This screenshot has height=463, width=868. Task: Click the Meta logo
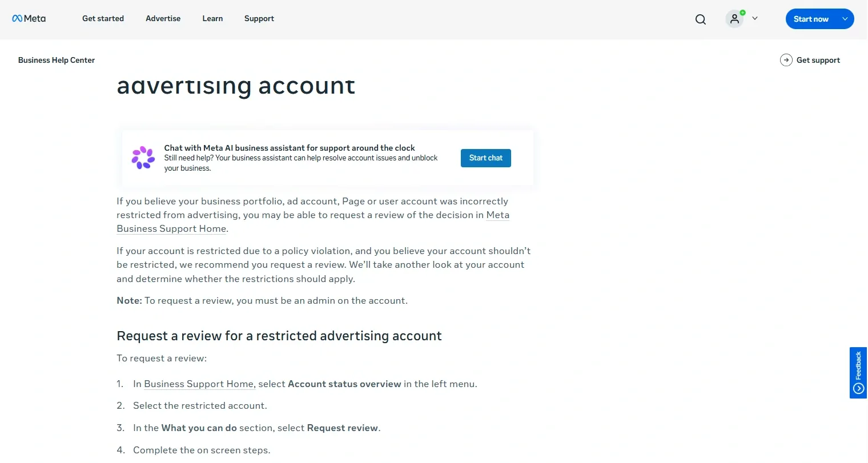[x=29, y=19]
